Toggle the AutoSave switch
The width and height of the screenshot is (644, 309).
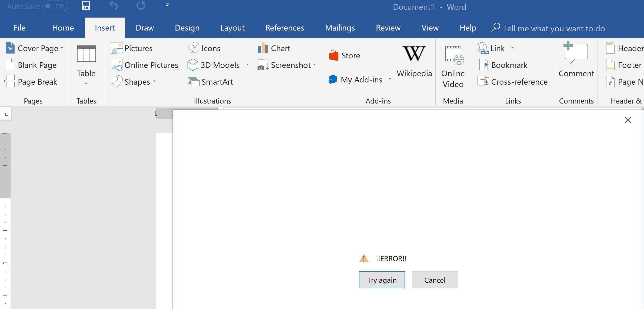click(x=55, y=6)
